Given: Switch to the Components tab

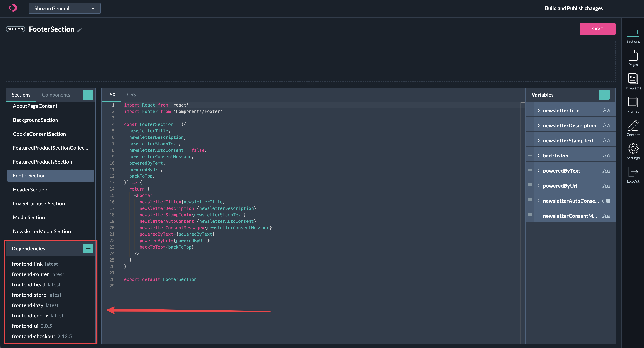Looking at the screenshot, I should (56, 95).
